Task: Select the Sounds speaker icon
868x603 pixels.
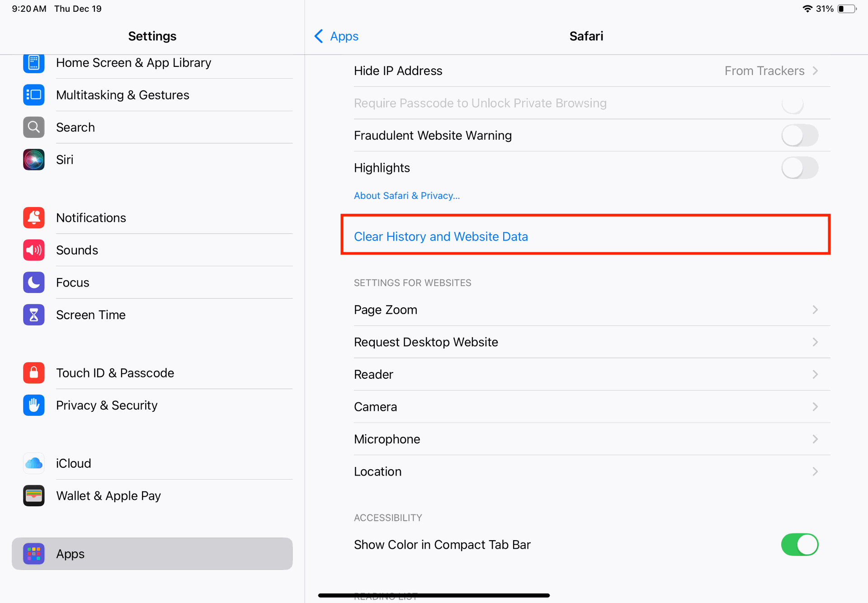Action: (x=34, y=250)
